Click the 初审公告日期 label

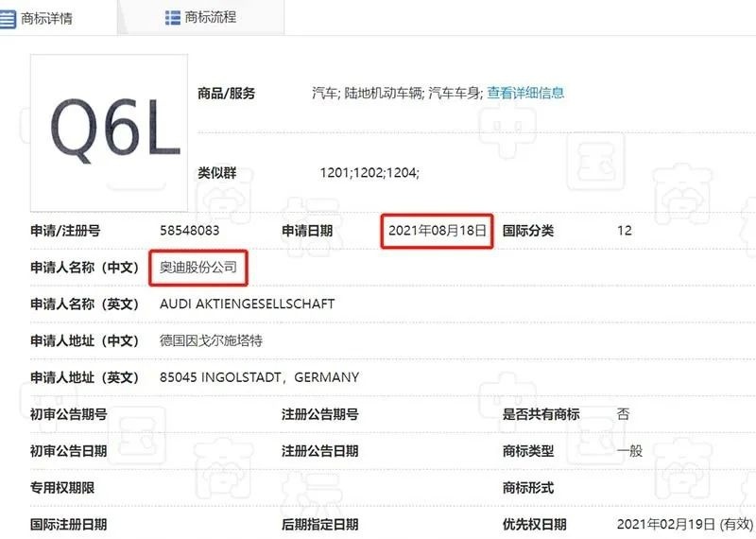click(x=68, y=451)
